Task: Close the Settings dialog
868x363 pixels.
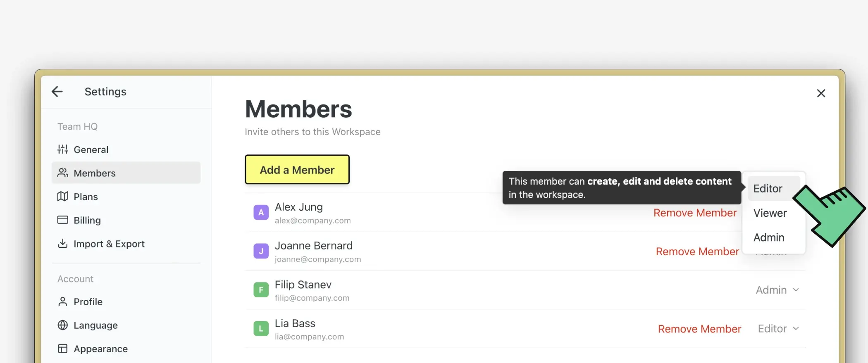Action: coord(821,93)
